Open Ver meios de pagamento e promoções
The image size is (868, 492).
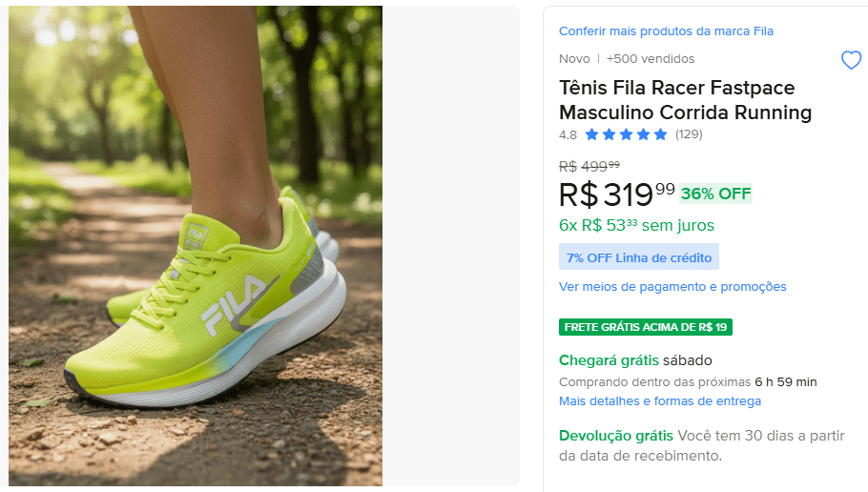[x=672, y=287]
